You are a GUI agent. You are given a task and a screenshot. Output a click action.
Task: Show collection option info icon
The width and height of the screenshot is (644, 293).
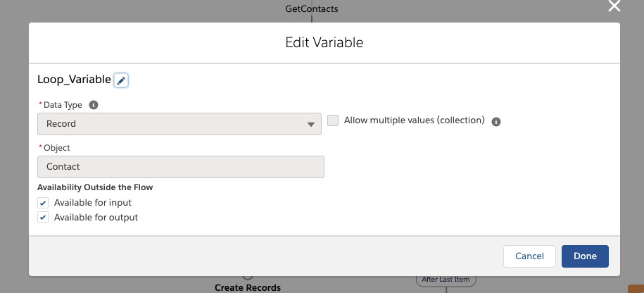point(496,122)
